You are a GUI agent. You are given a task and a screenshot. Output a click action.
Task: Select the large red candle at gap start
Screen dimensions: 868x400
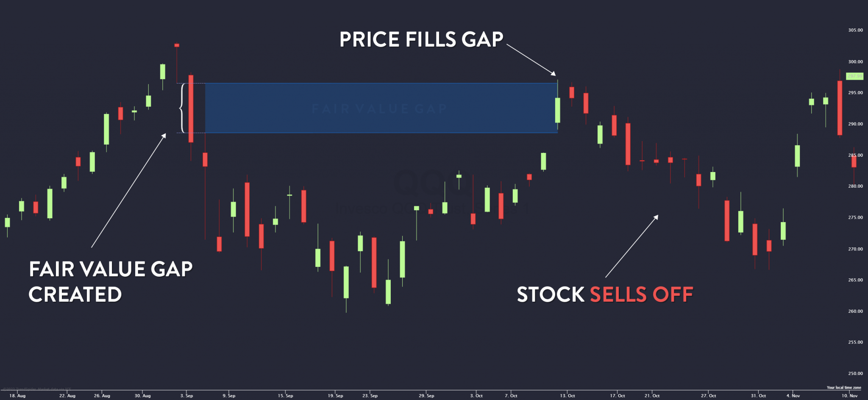click(x=191, y=109)
